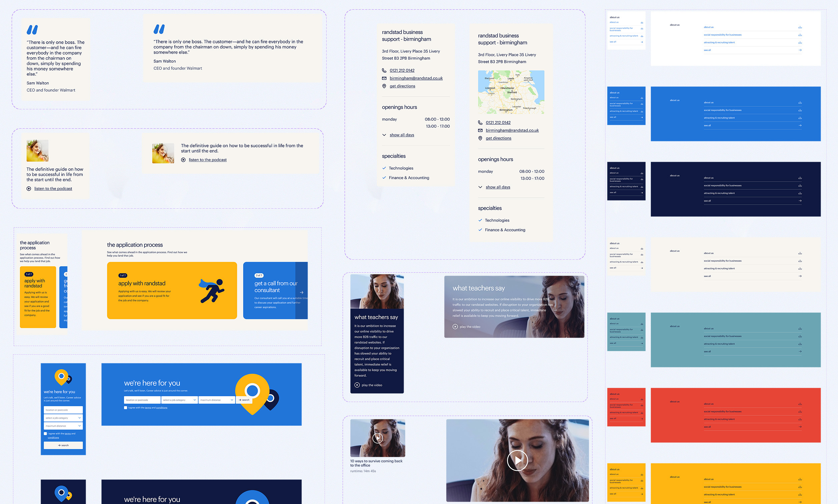Select about us in the dark navy panel
The width and height of the screenshot is (838, 504).
point(709,177)
